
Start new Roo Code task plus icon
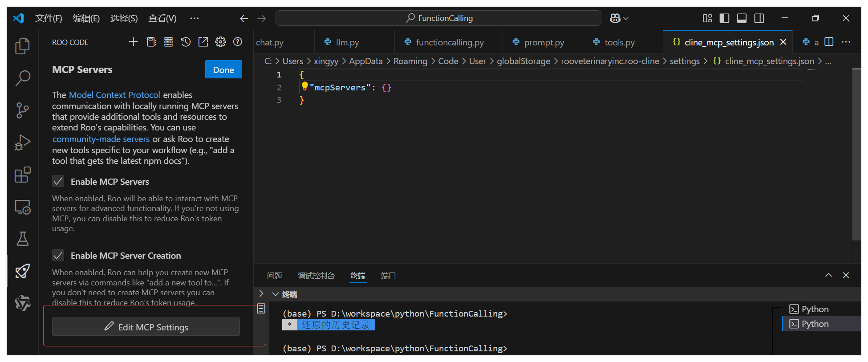[133, 42]
